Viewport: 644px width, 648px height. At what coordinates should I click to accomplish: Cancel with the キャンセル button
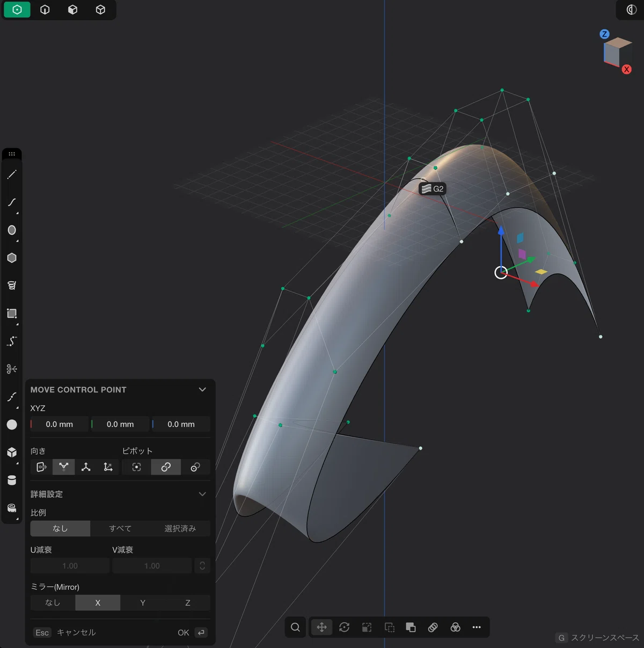tap(76, 632)
